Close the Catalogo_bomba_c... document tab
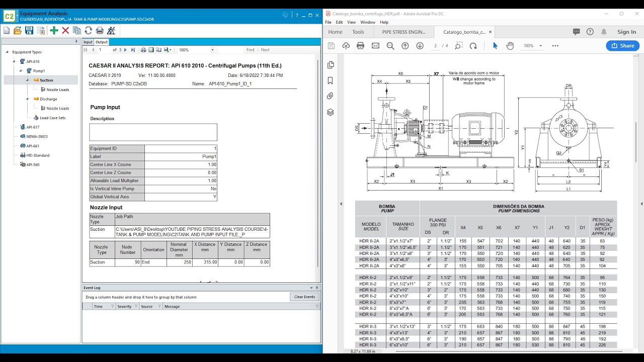The width and height of the screenshot is (644, 362). 491,32
